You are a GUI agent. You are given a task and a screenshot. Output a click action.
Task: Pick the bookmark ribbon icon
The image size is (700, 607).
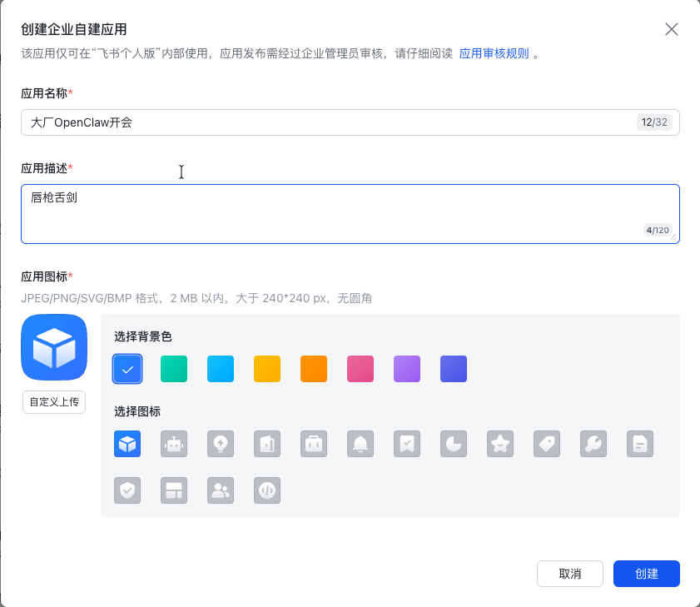[407, 444]
